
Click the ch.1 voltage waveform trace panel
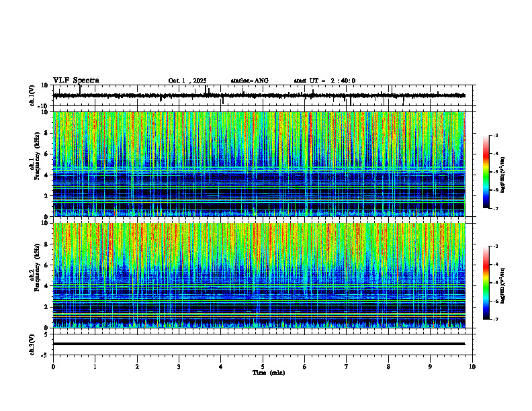click(x=264, y=95)
